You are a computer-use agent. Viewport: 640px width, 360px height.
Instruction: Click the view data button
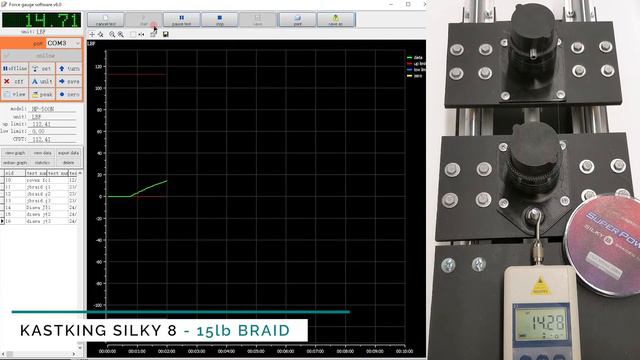[x=42, y=153]
